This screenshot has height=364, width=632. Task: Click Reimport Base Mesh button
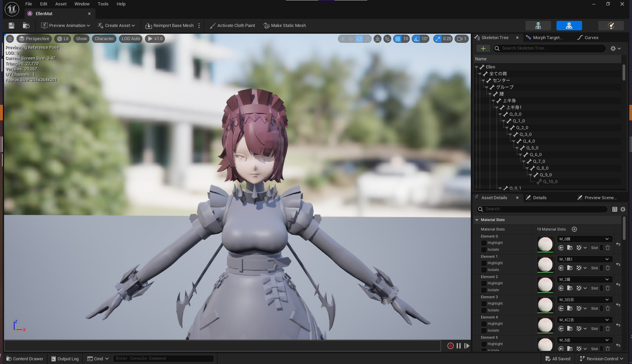[170, 26]
